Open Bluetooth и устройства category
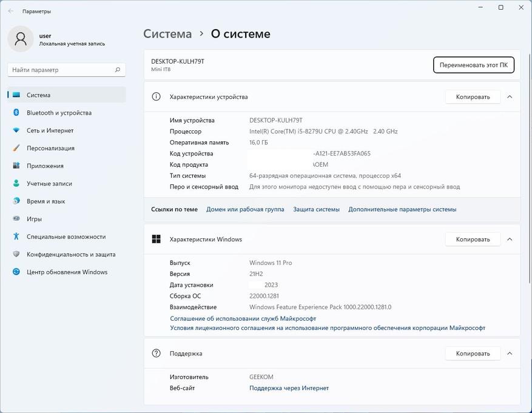 tap(67, 113)
